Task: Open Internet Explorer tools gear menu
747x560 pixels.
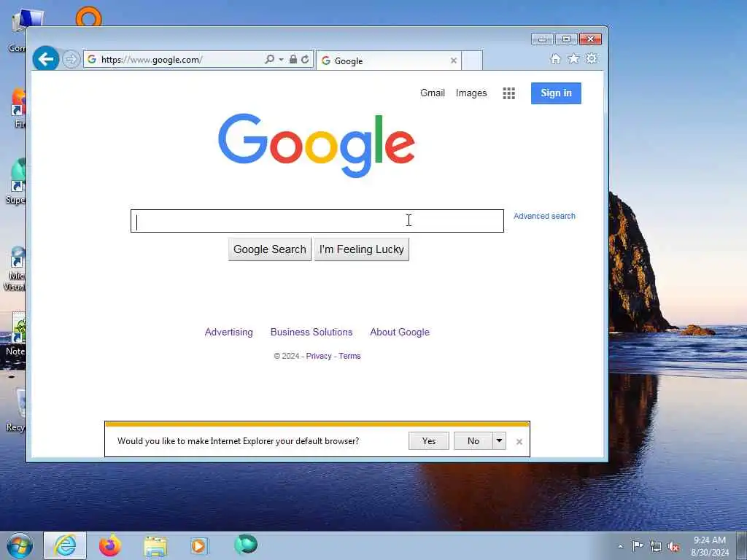Action: (592, 58)
